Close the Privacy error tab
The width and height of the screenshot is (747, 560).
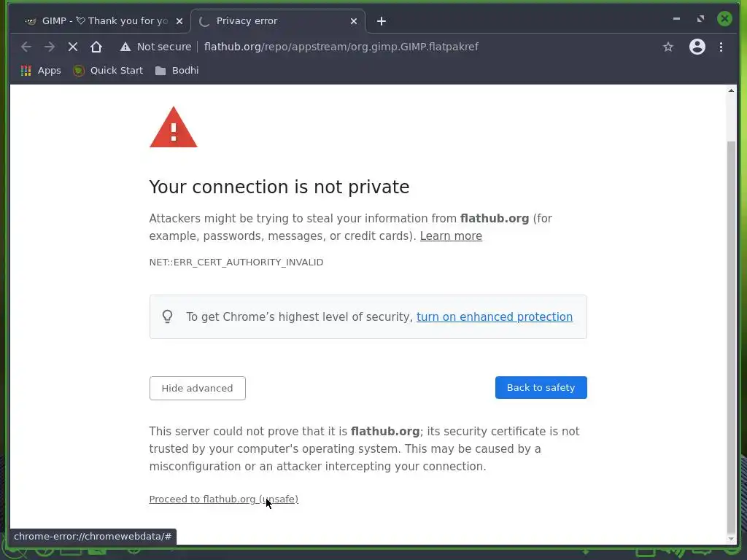(354, 21)
